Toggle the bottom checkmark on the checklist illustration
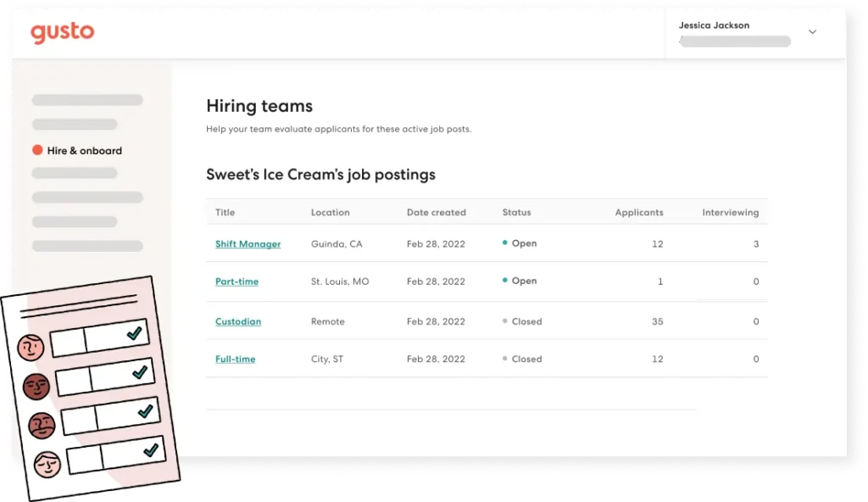 [150, 449]
